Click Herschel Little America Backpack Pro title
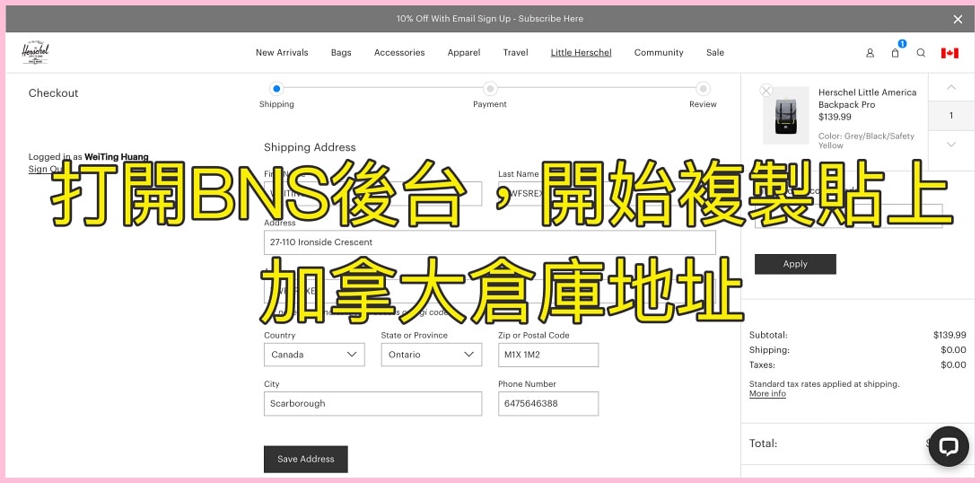This screenshot has height=483, width=980. coord(868,98)
